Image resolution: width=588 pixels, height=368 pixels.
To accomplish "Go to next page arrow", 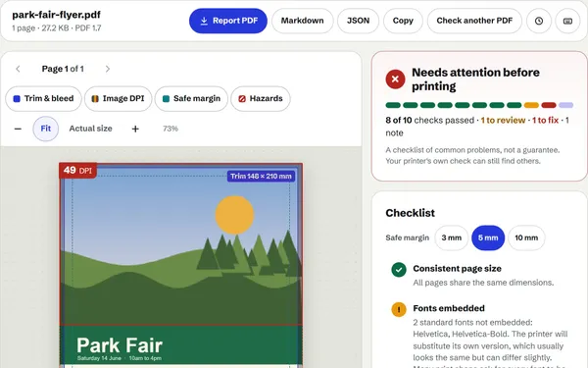I will click(x=108, y=69).
